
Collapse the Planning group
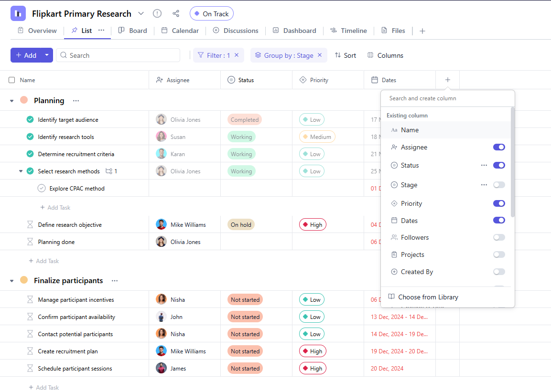pos(11,101)
